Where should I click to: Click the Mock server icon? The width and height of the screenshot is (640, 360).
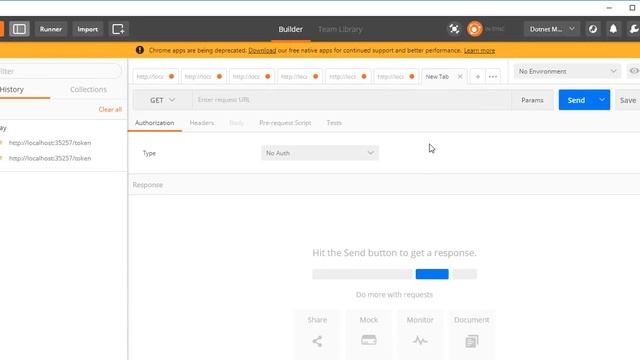[x=369, y=340]
